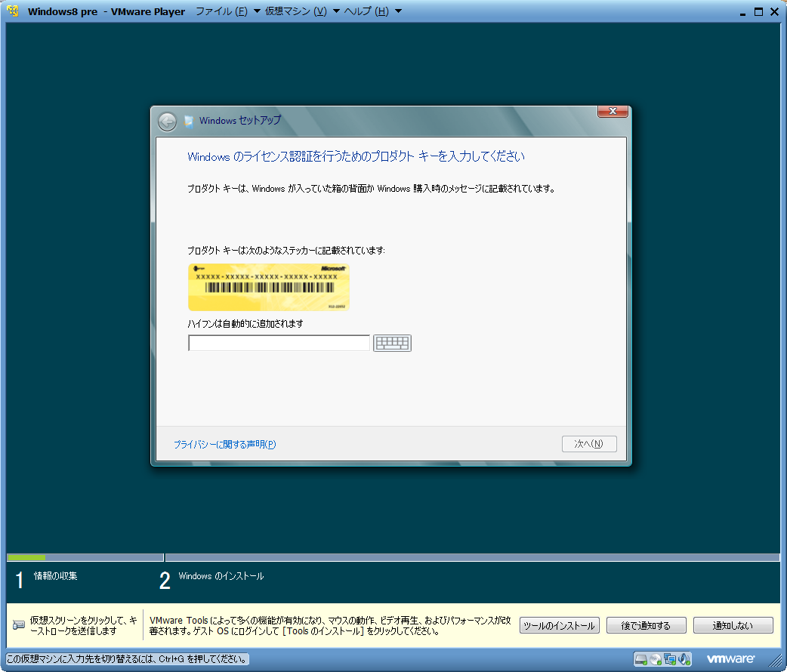Click the sound card device icon
The width and height of the screenshot is (787, 672).
coord(684,659)
